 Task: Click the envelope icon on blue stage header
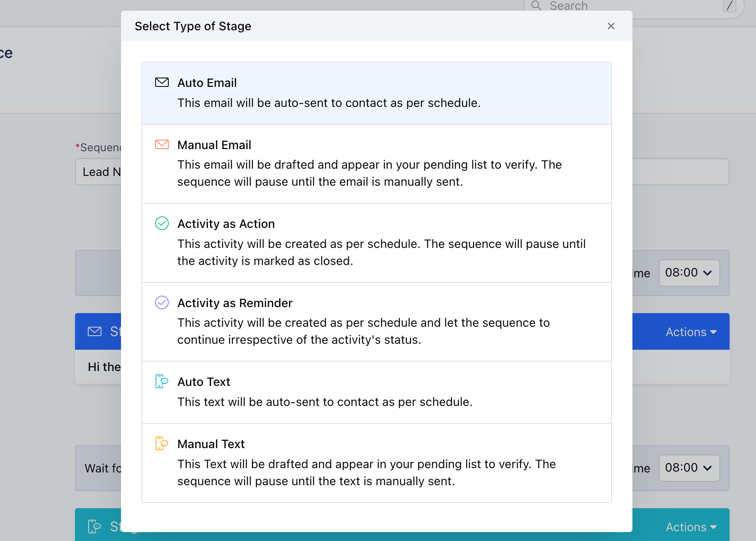(95, 331)
